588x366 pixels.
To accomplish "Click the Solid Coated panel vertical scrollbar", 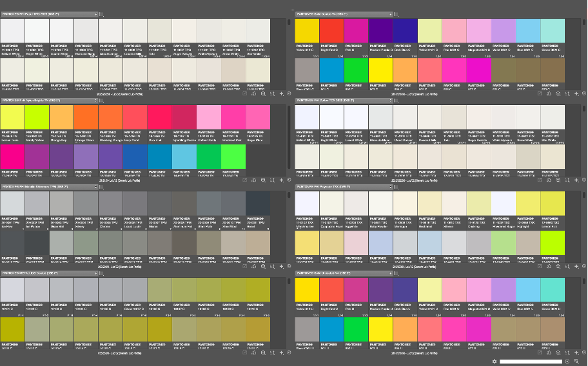I will tap(584, 22).
